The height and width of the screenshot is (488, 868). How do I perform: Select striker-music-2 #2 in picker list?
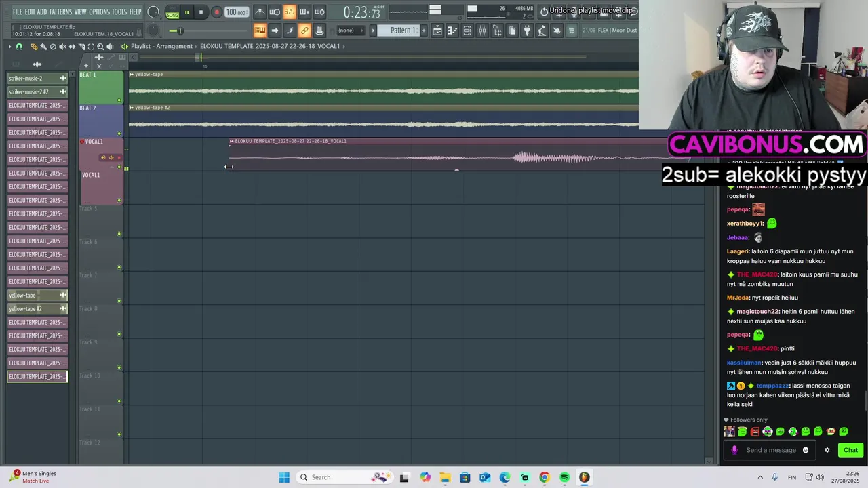point(37,91)
